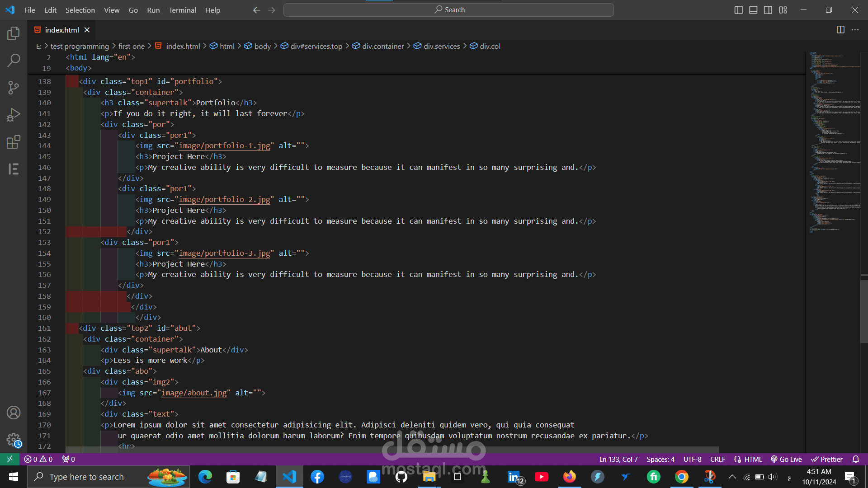868x488 pixels.
Task: Open the Accounts menu icon
Action: pyautogui.click(x=14, y=413)
